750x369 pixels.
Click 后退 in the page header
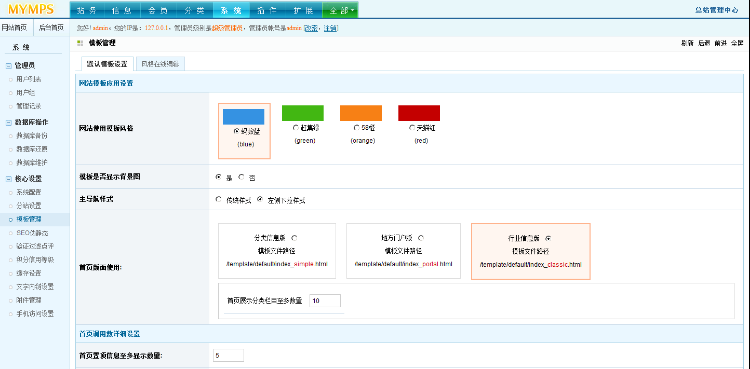704,43
